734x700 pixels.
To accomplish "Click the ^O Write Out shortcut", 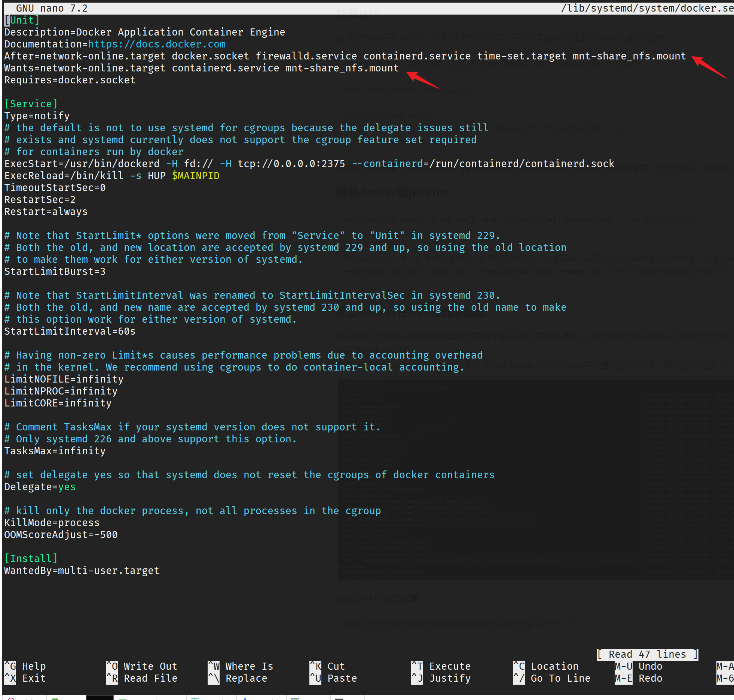I will click(x=142, y=666).
